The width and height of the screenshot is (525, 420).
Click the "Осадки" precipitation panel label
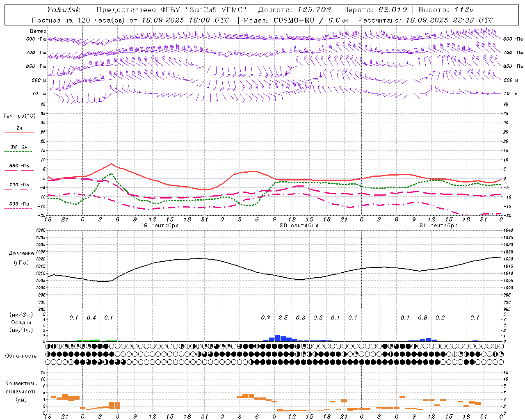(21, 322)
